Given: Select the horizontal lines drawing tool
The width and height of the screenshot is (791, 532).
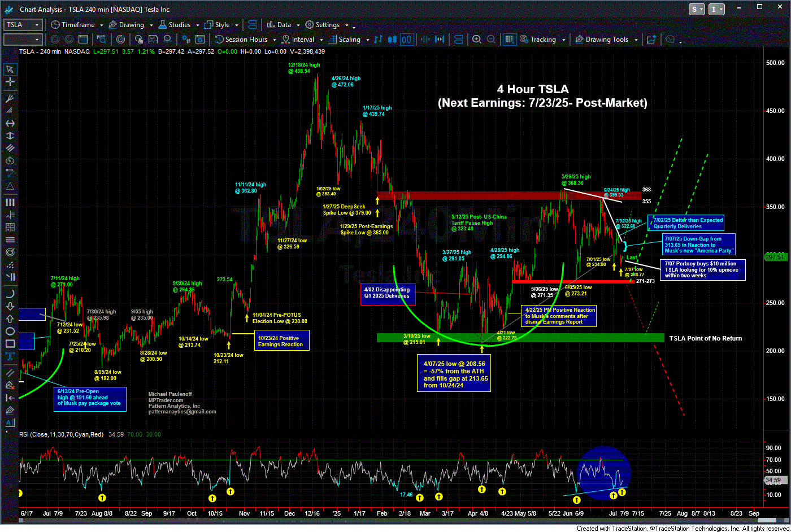Looking at the screenshot, I should pos(10,240).
